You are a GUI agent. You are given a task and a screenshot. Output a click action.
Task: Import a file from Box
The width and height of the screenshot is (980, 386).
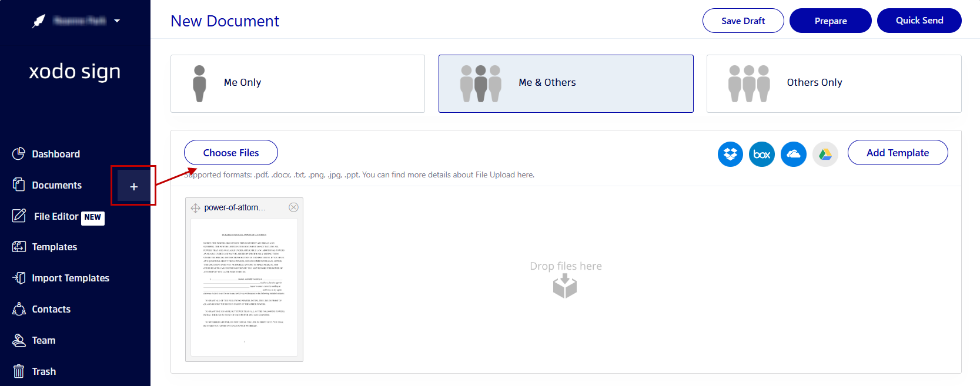pyautogui.click(x=762, y=154)
